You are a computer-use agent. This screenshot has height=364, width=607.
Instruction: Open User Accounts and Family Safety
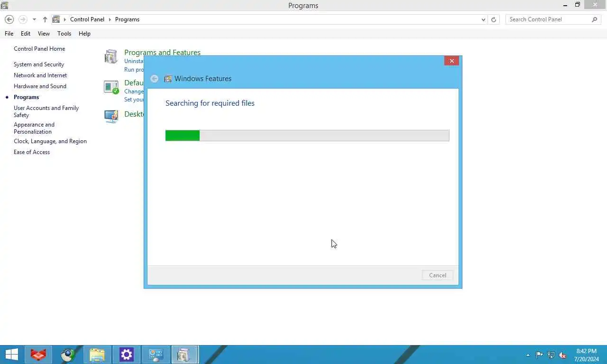46,111
